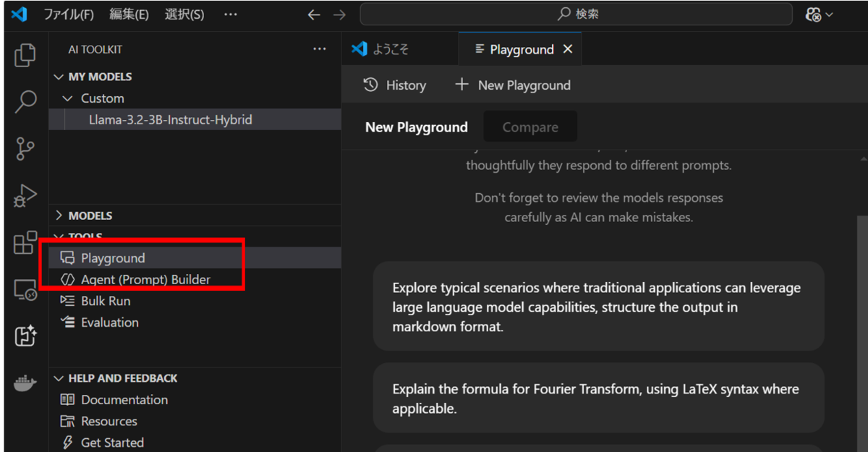
Task: Go forward using the right arrow
Action: click(339, 14)
